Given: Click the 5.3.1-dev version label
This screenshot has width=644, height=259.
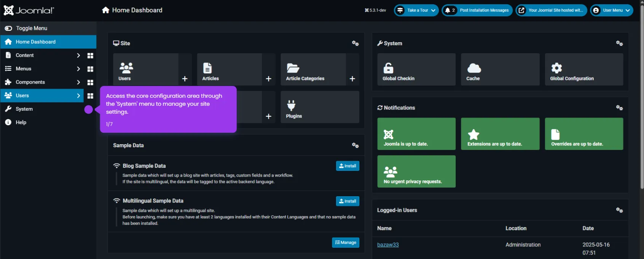Looking at the screenshot, I should click(x=375, y=10).
